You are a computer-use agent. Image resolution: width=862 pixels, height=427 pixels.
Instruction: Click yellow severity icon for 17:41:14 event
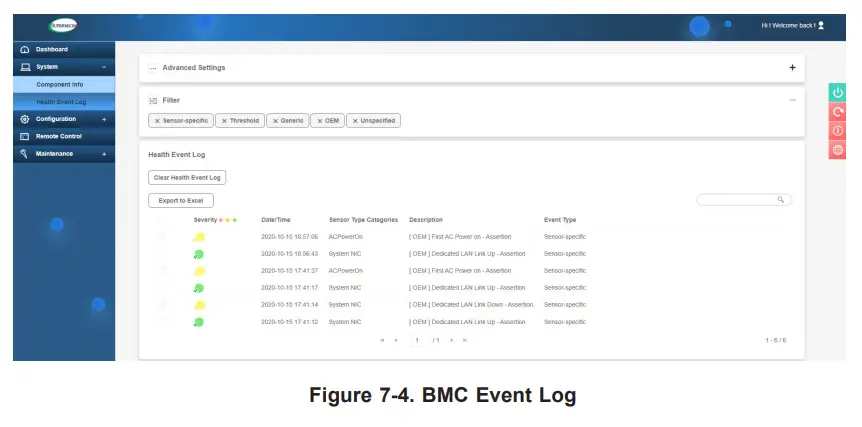click(x=199, y=305)
